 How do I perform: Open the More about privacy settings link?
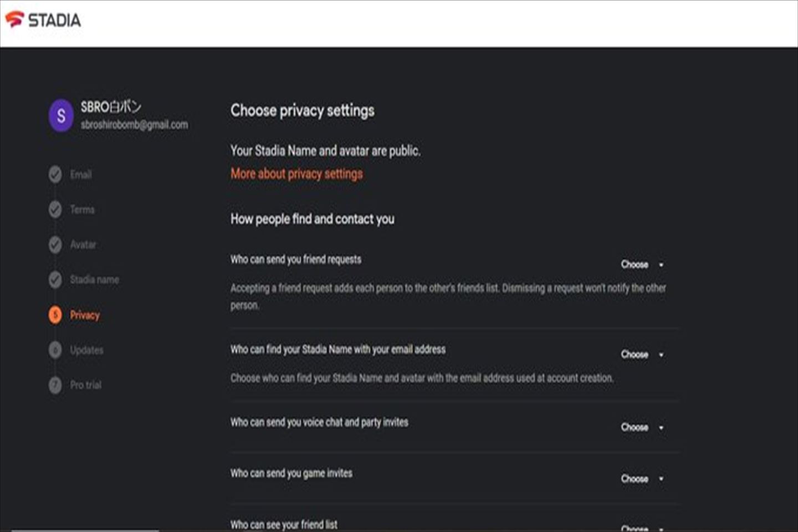click(x=296, y=174)
